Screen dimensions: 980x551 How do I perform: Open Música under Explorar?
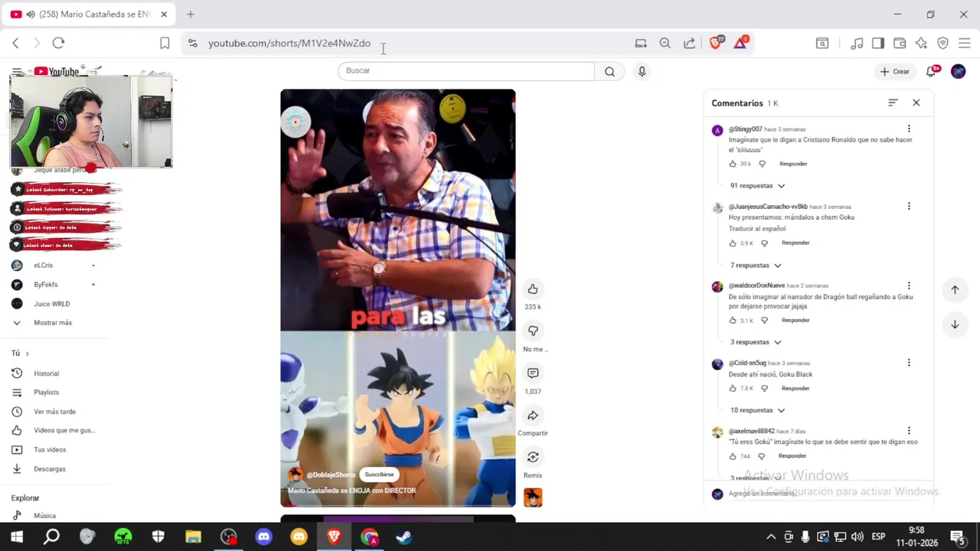[x=44, y=516]
